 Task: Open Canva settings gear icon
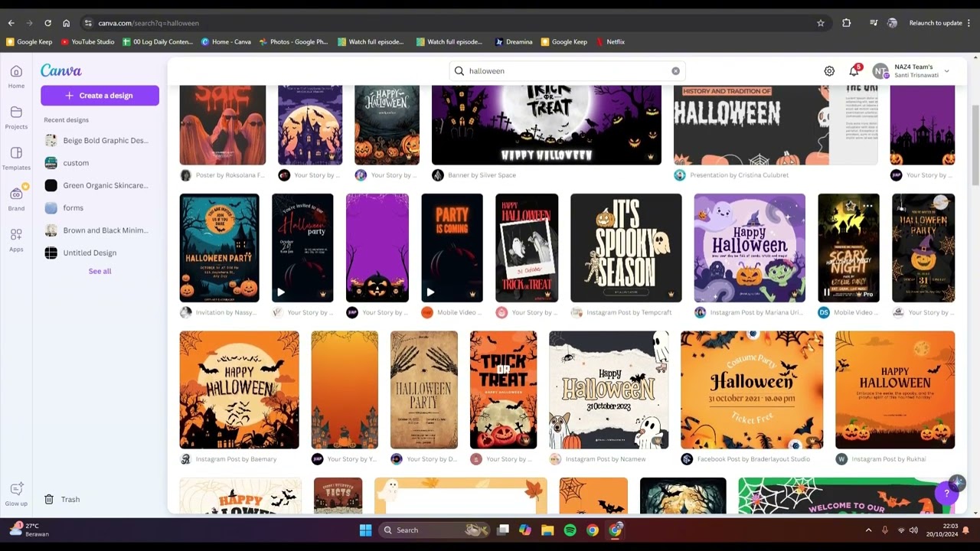[x=829, y=71]
